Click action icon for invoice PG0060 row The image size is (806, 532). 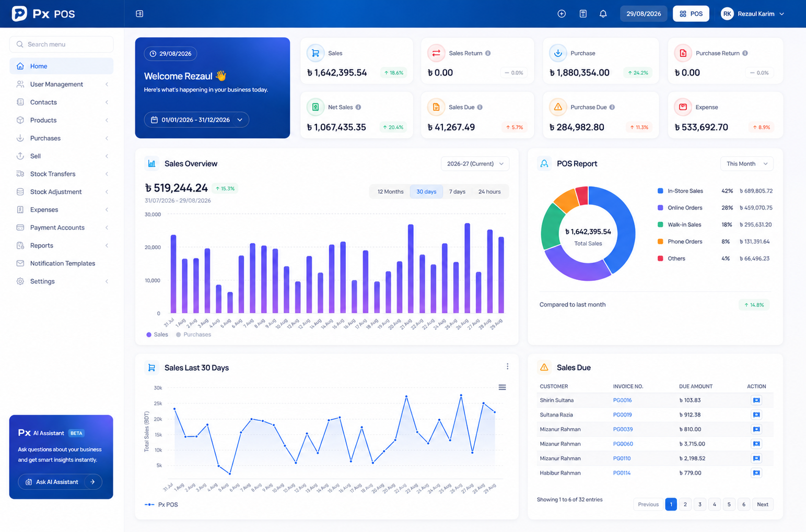pos(756,444)
